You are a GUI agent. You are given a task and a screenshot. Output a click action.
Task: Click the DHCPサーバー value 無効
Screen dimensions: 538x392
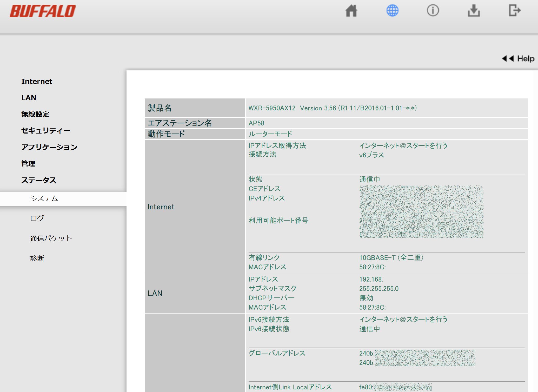coord(366,298)
